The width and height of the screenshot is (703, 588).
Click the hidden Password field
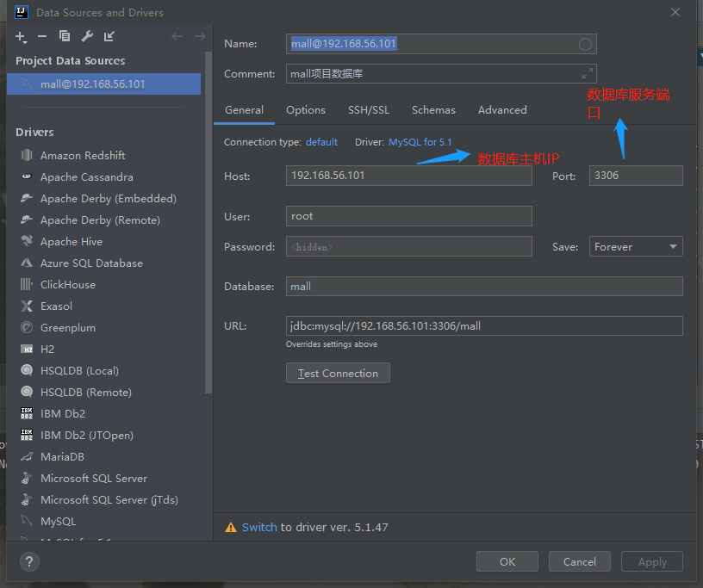[409, 246]
